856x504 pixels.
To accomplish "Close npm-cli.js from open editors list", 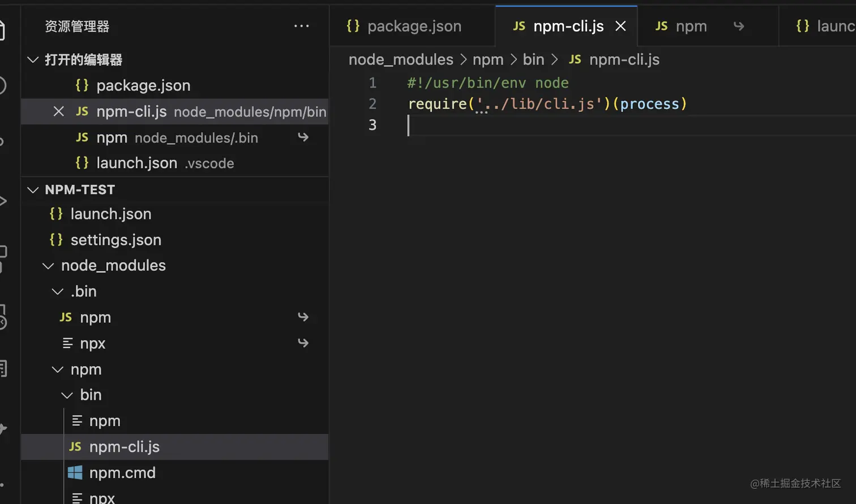I will pyautogui.click(x=58, y=111).
